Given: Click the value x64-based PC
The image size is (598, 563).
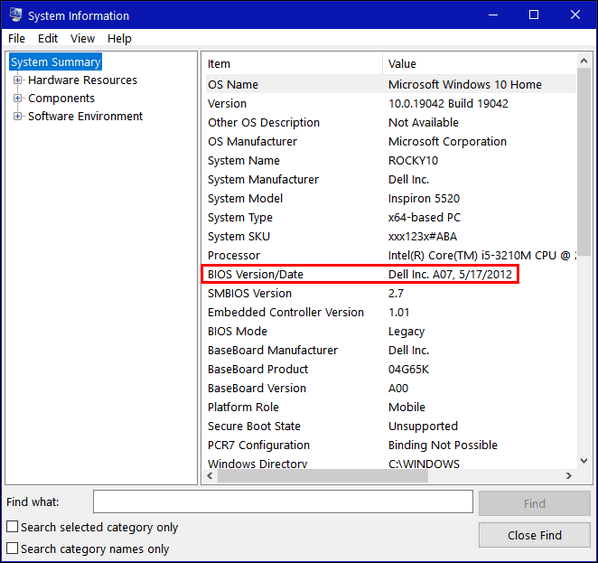Looking at the screenshot, I should click(x=424, y=217).
